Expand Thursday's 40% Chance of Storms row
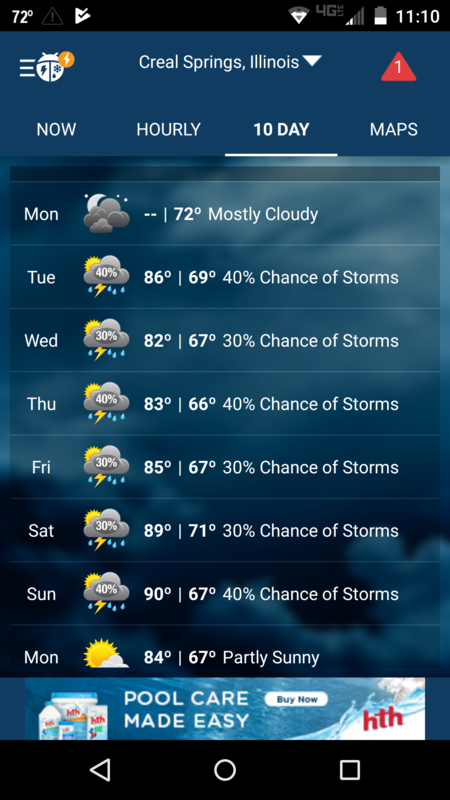The height and width of the screenshot is (800, 450). coord(225,404)
